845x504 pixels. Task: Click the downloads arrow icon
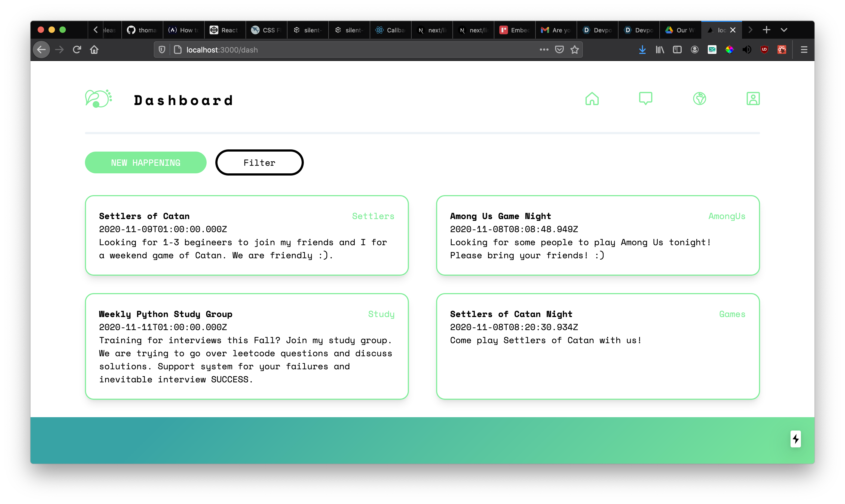click(642, 50)
